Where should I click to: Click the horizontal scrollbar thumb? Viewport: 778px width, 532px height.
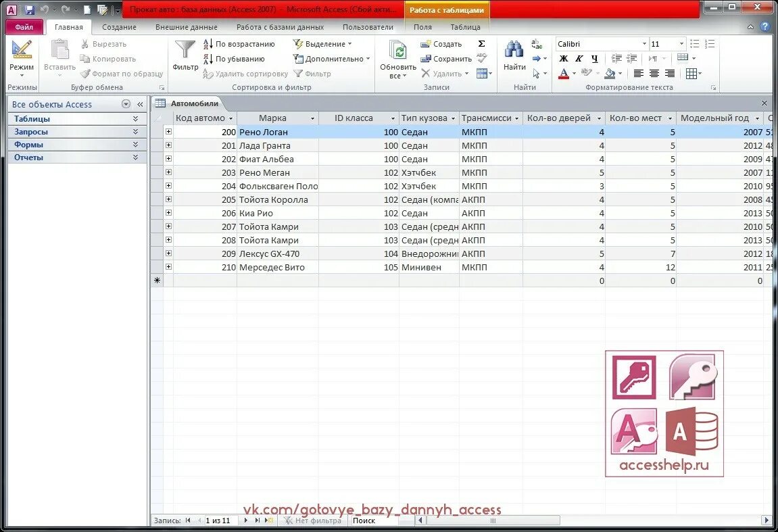(493, 521)
